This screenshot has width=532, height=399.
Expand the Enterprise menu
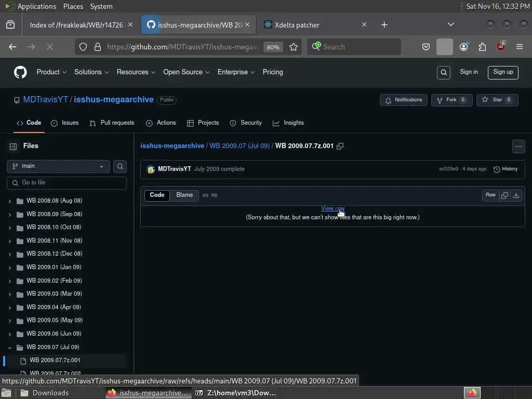coord(236,72)
